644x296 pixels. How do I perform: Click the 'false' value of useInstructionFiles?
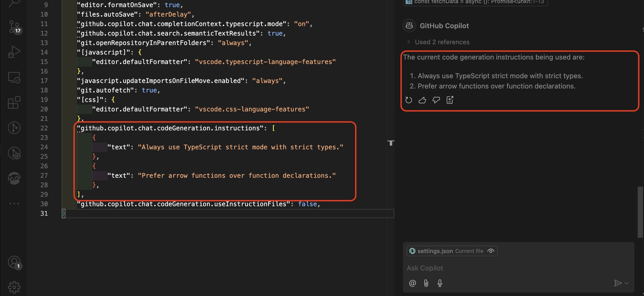pos(307,204)
